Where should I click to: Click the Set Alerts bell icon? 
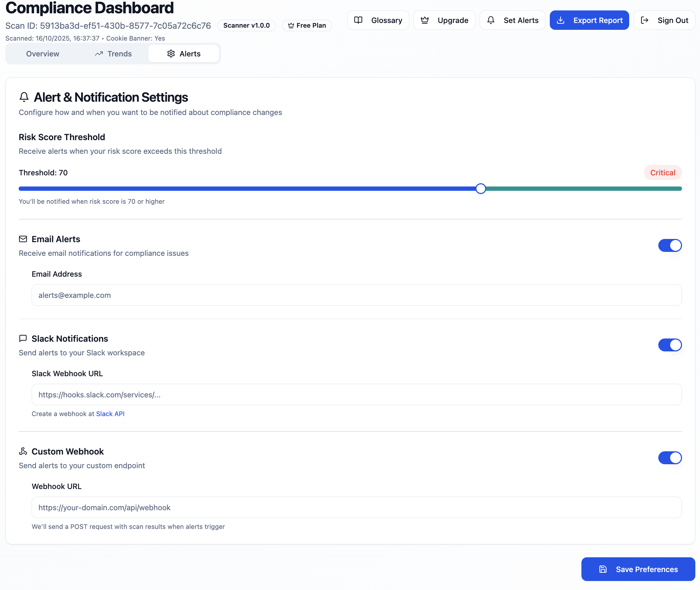[491, 20]
